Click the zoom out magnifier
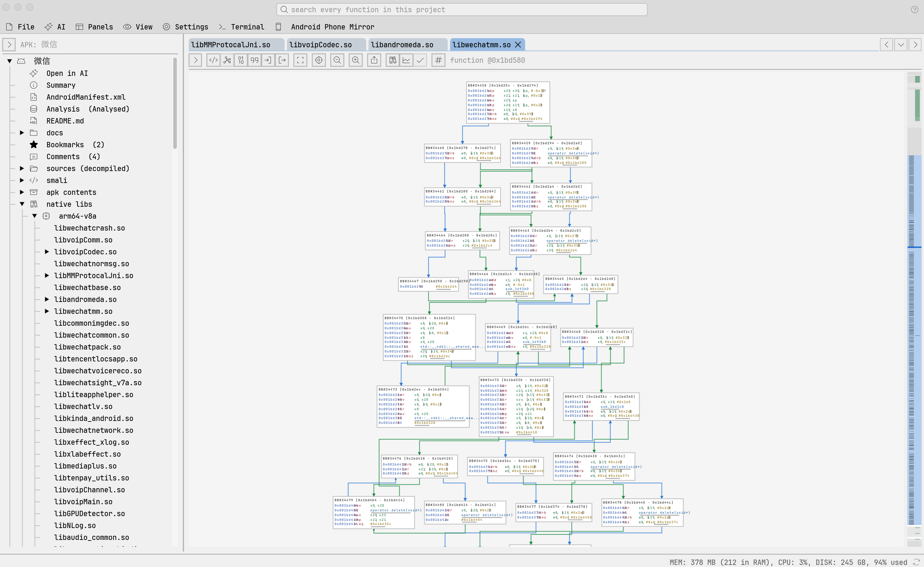 337,60
